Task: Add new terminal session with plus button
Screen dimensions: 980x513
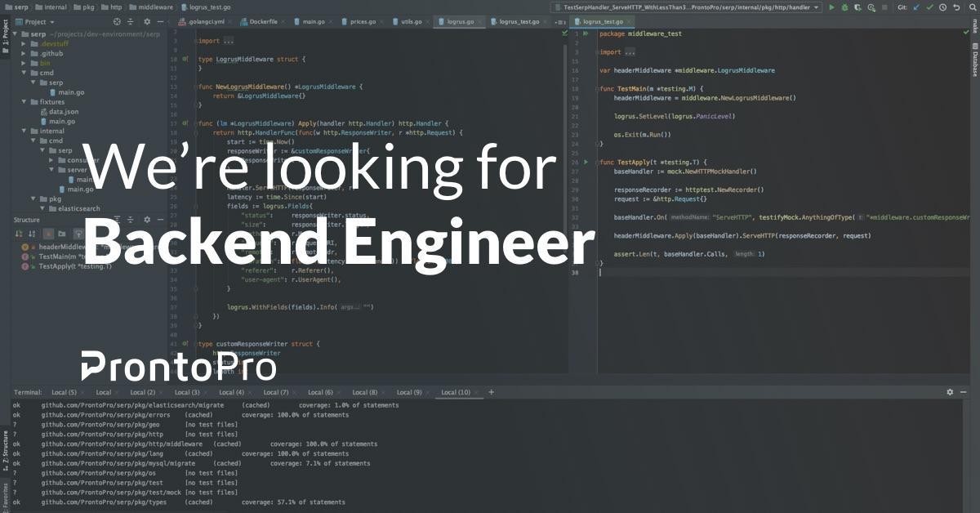Action: click(x=490, y=392)
